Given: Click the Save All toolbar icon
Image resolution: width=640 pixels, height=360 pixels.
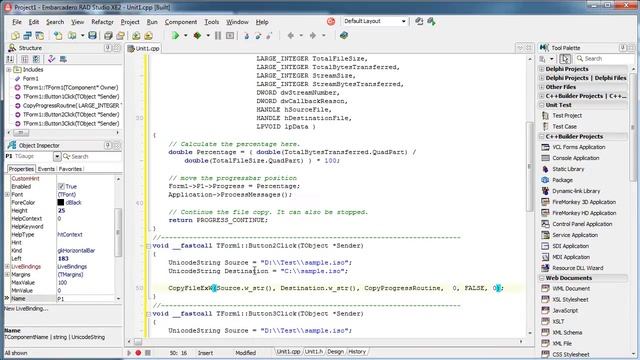Looking at the screenshot, I should click(108, 36).
